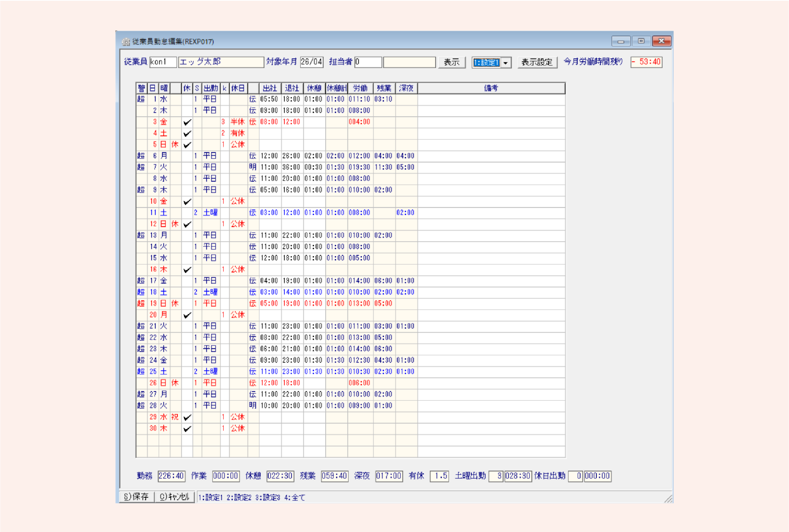
Task: Toggle the 休 checkmark on day 20 row
Action: pos(187,315)
